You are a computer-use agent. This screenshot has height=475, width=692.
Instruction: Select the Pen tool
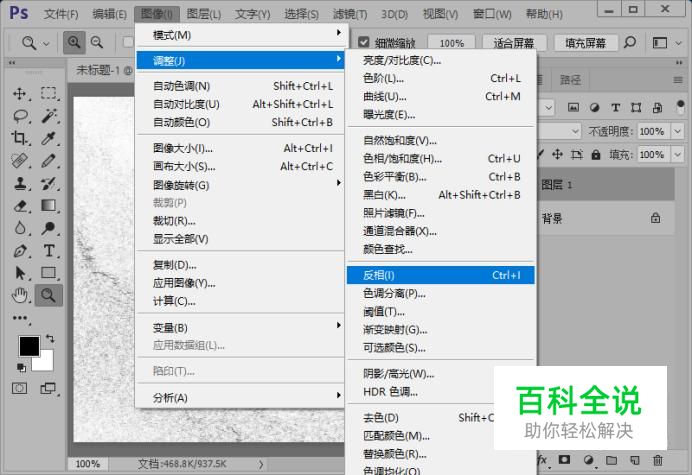coord(19,251)
